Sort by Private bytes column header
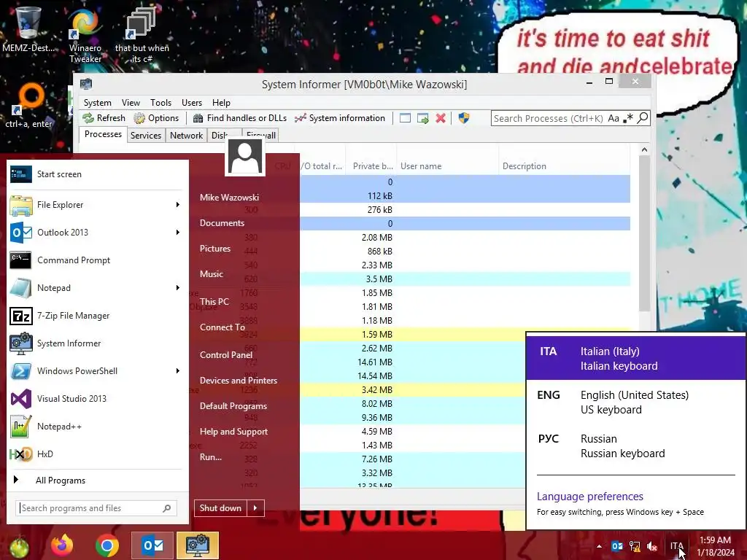This screenshot has width=747, height=560. [x=372, y=166]
